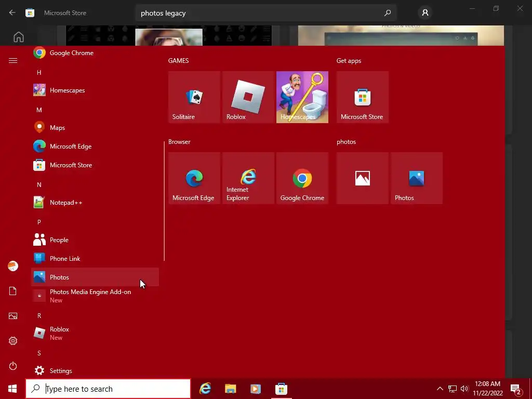Click the Get apps group title
Viewport: 532px width, 399px height.
click(x=349, y=60)
